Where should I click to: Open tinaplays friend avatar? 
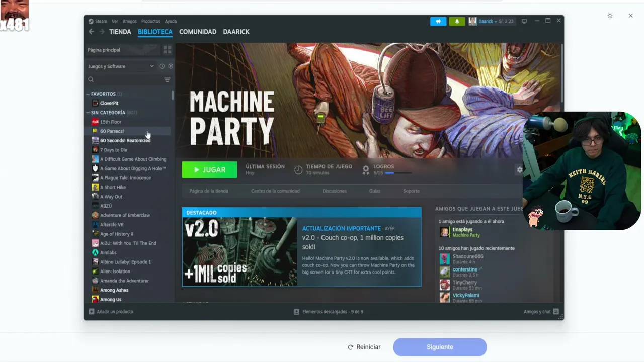(445, 232)
